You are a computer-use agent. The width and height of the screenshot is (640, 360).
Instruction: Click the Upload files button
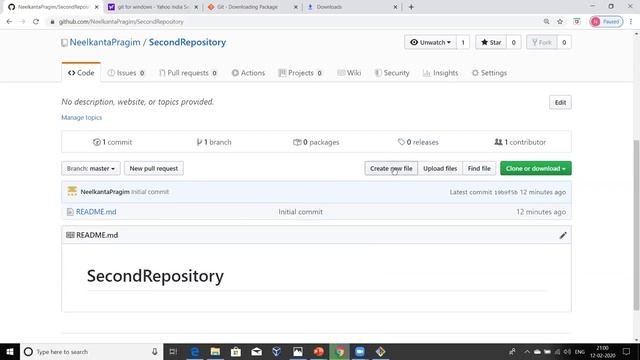pyautogui.click(x=440, y=168)
